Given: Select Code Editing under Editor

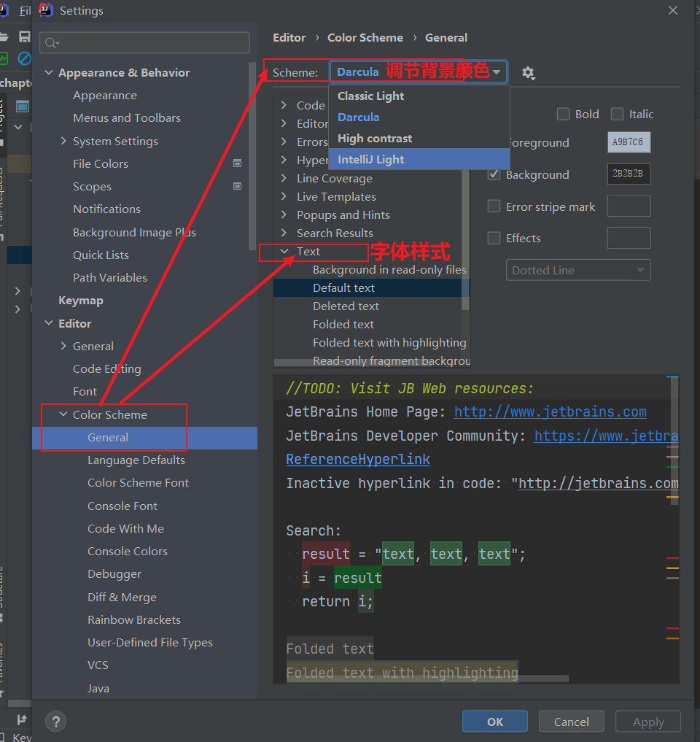Looking at the screenshot, I should pyautogui.click(x=107, y=369).
